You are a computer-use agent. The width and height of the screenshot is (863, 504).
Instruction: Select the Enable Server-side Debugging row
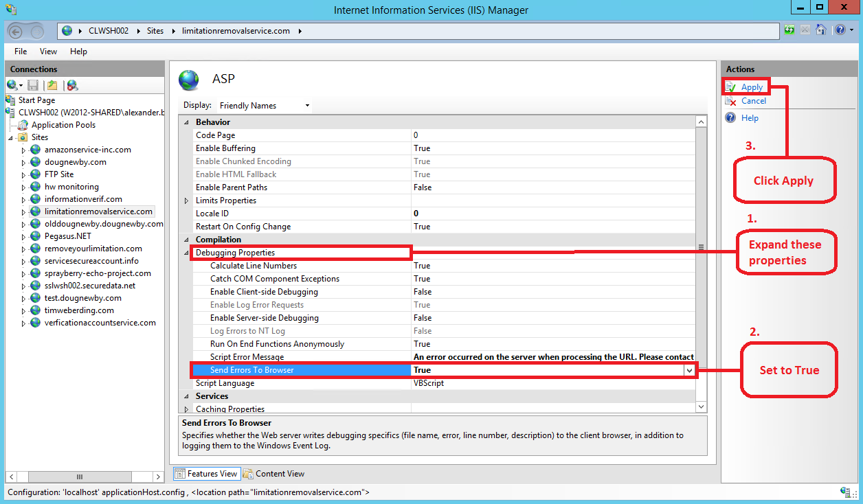444,318
